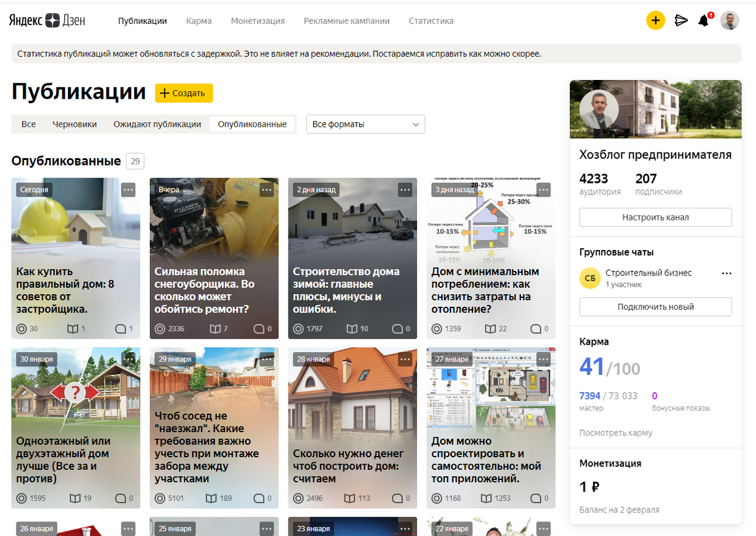The height and width of the screenshot is (536, 756).
Task: Click the subscribers figure '207'
Action: pos(646,179)
